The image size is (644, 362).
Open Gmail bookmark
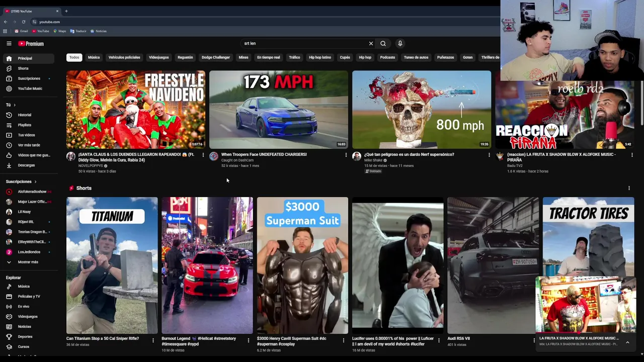point(21,31)
